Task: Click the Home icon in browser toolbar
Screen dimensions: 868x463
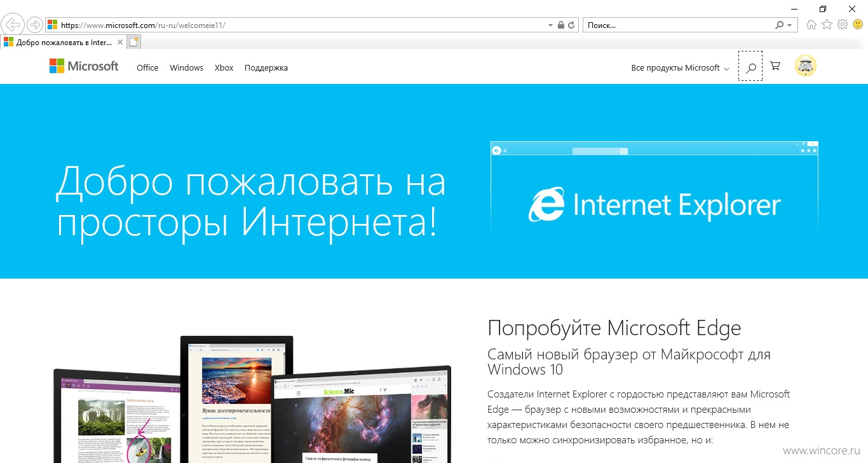Action: [811, 25]
